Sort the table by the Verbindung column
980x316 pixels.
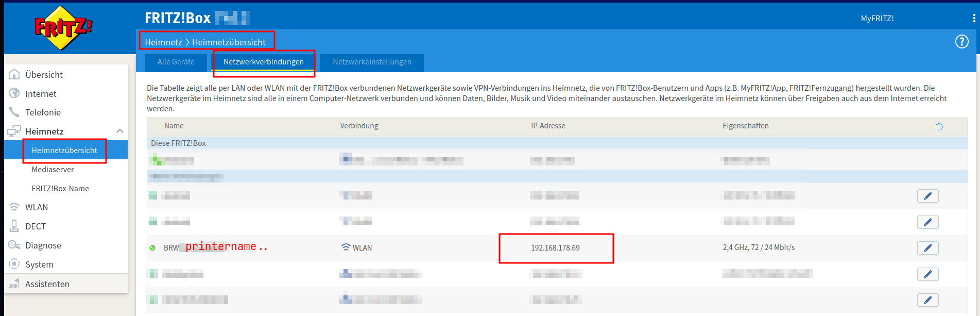[x=359, y=126]
